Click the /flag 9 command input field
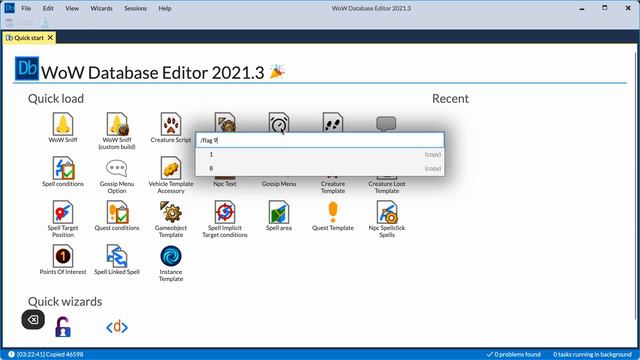Screen dimensions: 640x360 (x=320, y=140)
